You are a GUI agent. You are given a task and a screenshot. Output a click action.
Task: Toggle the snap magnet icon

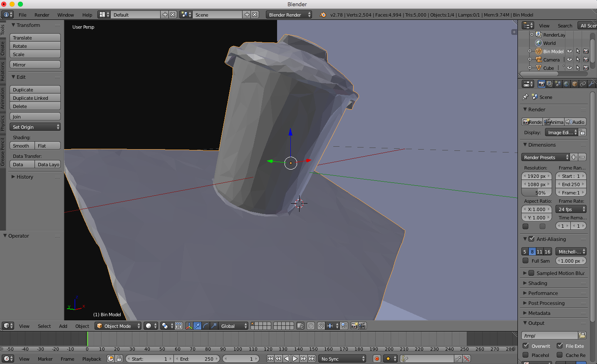click(x=321, y=326)
